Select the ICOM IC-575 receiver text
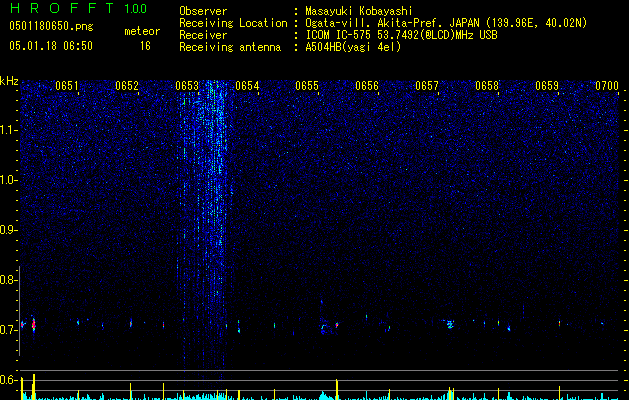This screenshot has width=629, height=400. pyautogui.click(x=401, y=35)
